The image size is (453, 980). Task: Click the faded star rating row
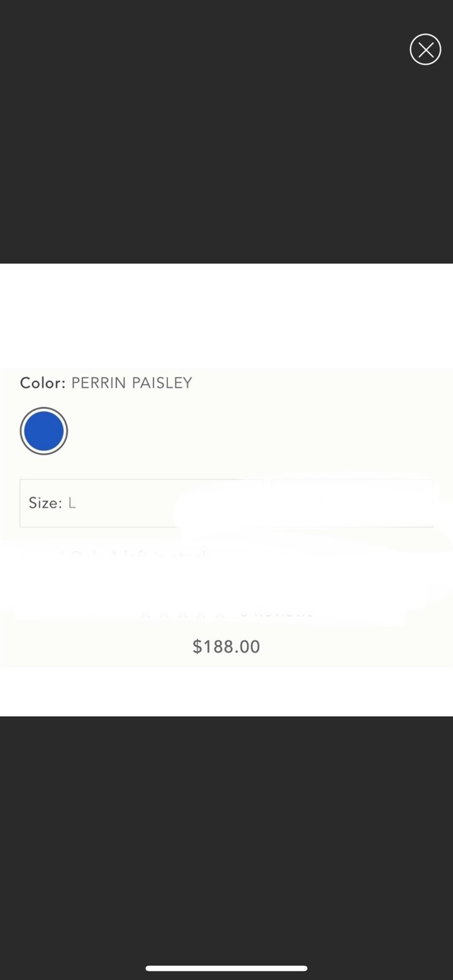(183, 613)
